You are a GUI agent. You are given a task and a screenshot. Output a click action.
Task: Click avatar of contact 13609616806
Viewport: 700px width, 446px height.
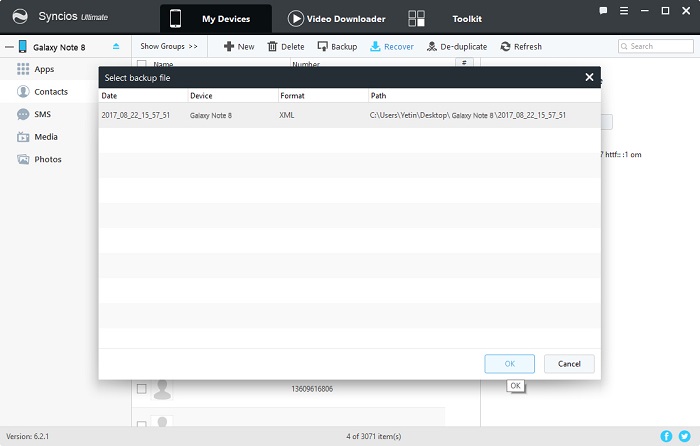pos(162,389)
